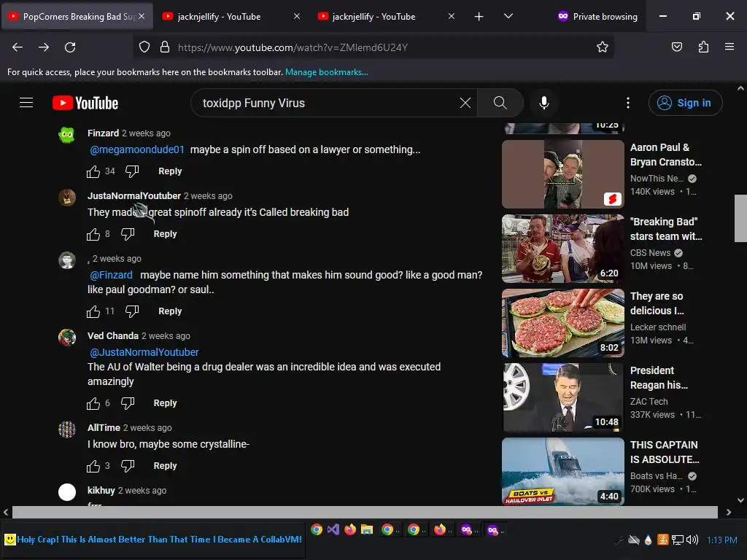
Task: Open Aaron Paul & Bryan Cranston Short thumbnail
Action: pos(562,174)
